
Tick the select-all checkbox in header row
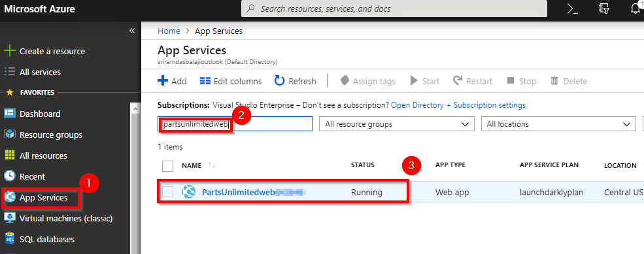coord(167,166)
